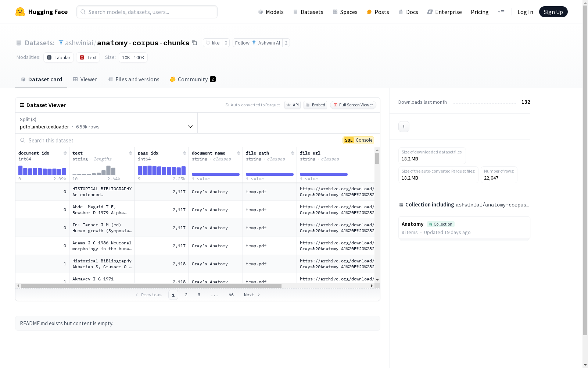588x368 pixels.
Task: Copy dataset name with the copy icon
Action: [194, 43]
